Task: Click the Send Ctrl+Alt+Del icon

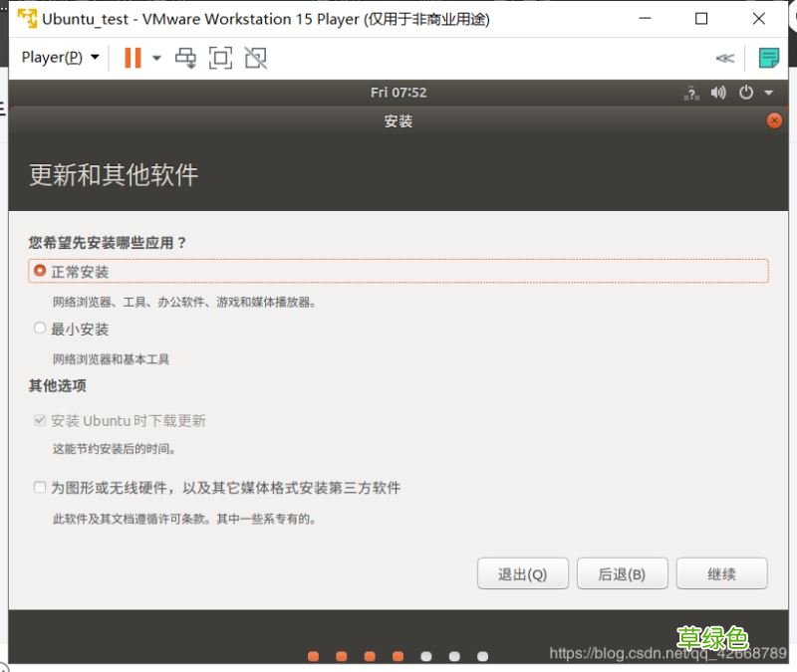Action: click(x=185, y=58)
